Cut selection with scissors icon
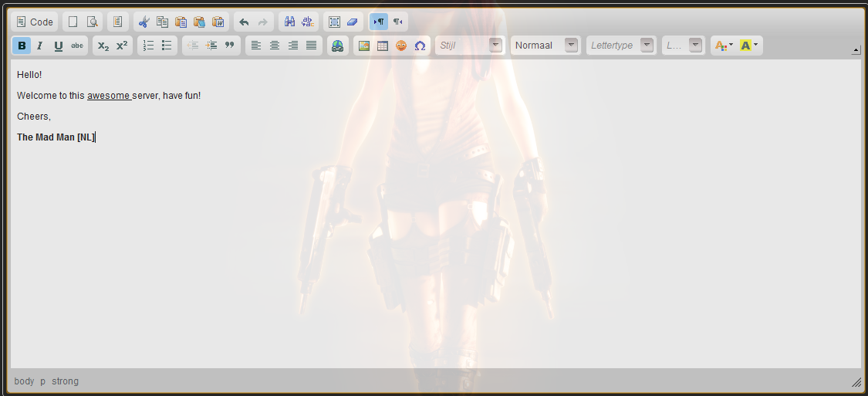 click(144, 22)
